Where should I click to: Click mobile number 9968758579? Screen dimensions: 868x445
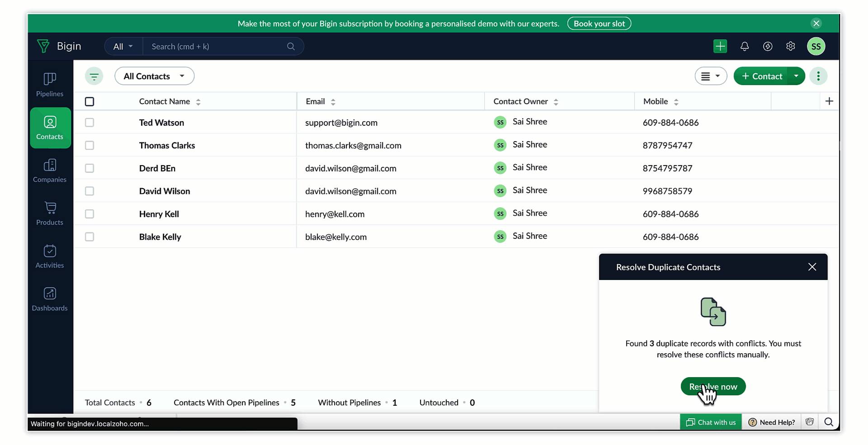pyautogui.click(x=667, y=191)
